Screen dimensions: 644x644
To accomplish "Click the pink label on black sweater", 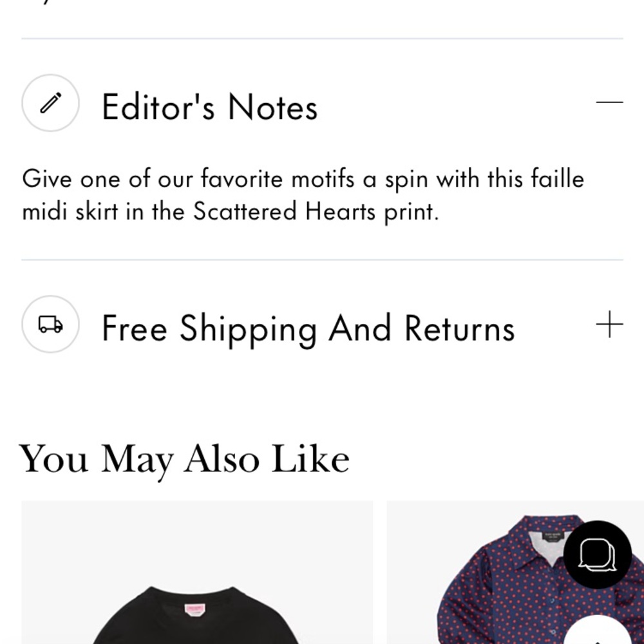I will coord(194,609).
